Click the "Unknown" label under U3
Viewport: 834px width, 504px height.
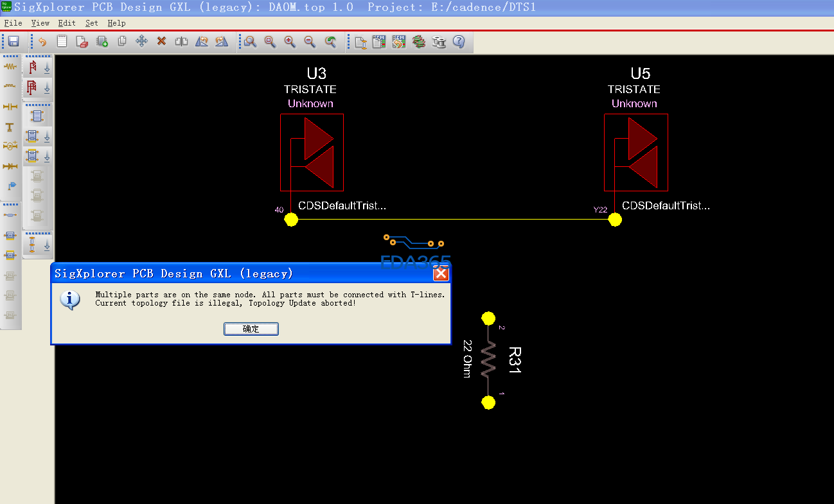310,103
